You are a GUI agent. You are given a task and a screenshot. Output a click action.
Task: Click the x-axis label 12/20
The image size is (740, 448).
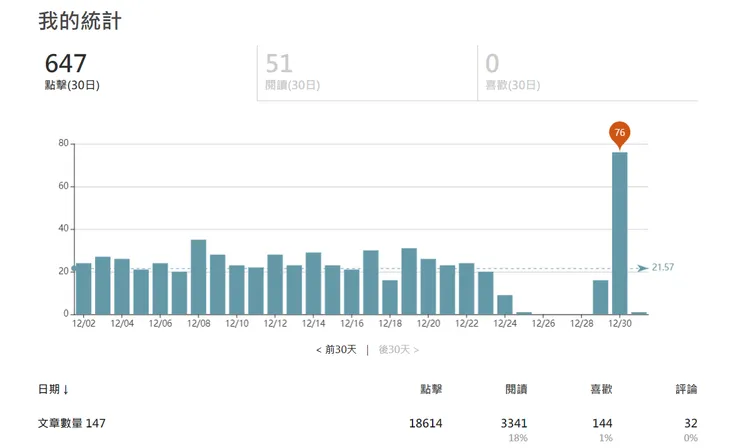(429, 323)
